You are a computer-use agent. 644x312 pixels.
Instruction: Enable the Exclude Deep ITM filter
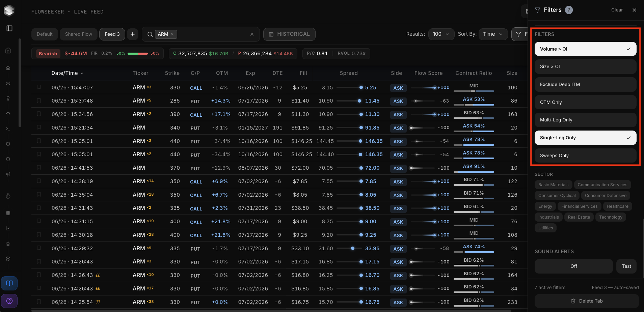pos(585,84)
